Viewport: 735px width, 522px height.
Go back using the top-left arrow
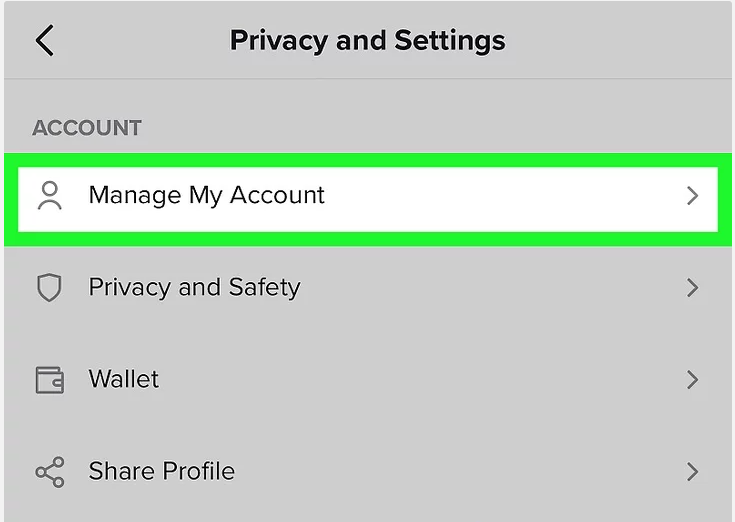click(45, 40)
